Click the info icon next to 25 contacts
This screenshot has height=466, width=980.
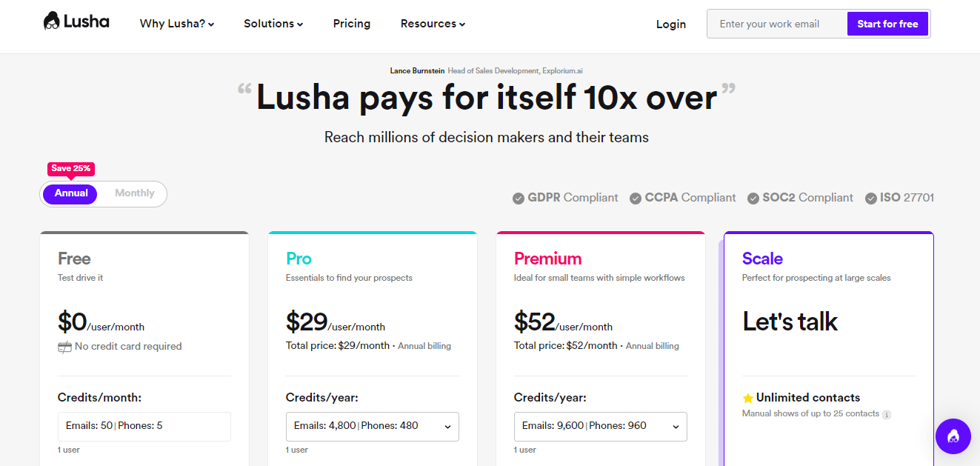point(887,414)
